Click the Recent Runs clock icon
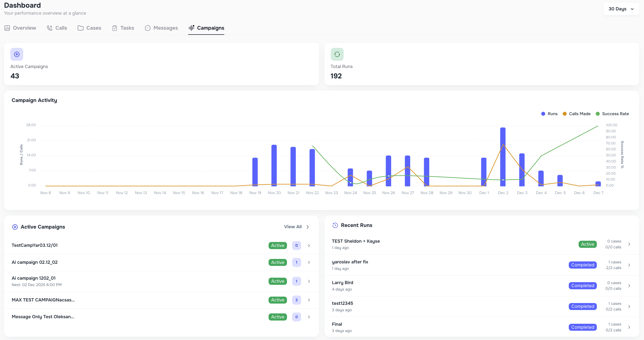 [335, 225]
